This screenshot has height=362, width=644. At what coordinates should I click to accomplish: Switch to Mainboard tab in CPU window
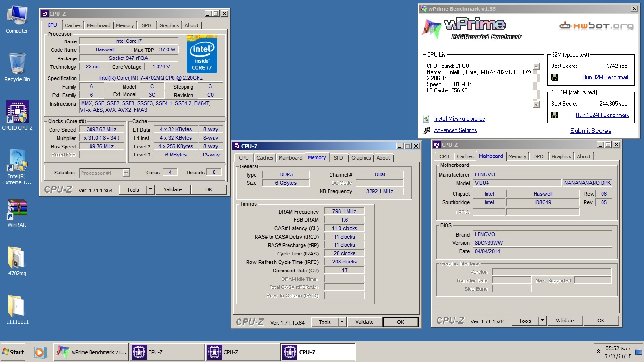[x=99, y=25]
